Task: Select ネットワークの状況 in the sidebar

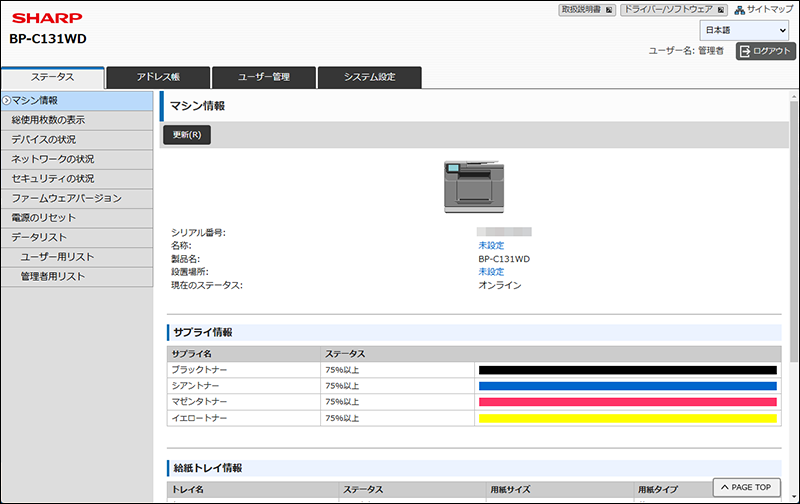Action: [x=77, y=159]
